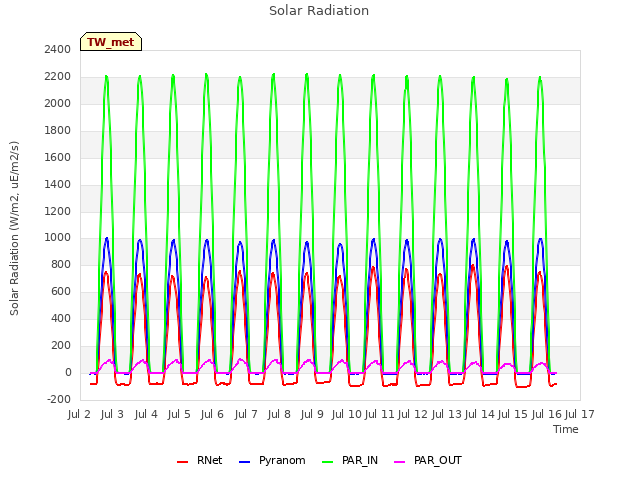Click the 1800 y-axis tick label

click(58, 130)
